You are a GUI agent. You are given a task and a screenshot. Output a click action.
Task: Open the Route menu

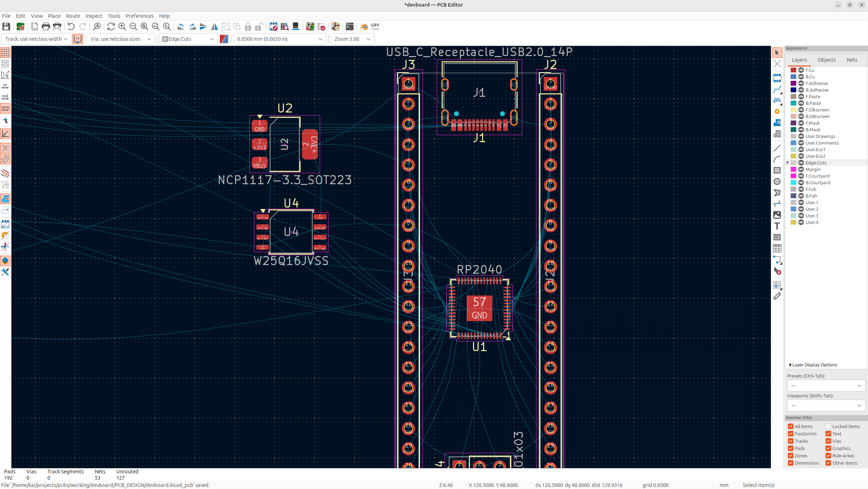[x=73, y=16]
